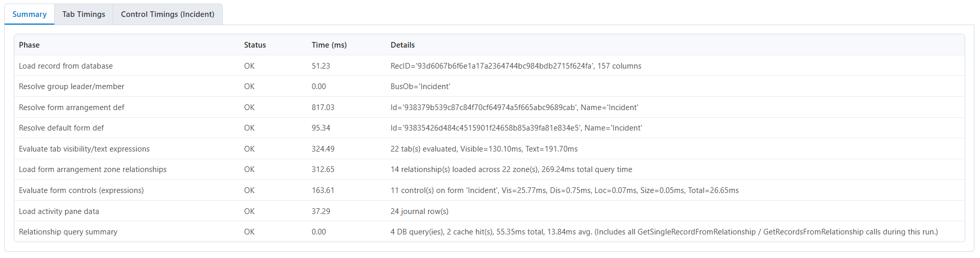Open the Tab Timings tab
Screen dimensions: 980x258
(83, 14)
